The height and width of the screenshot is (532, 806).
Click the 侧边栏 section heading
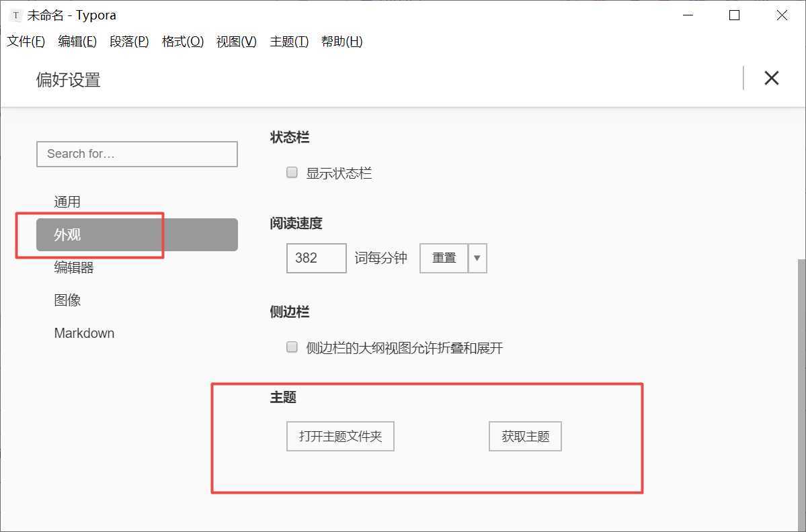pos(290,312)
